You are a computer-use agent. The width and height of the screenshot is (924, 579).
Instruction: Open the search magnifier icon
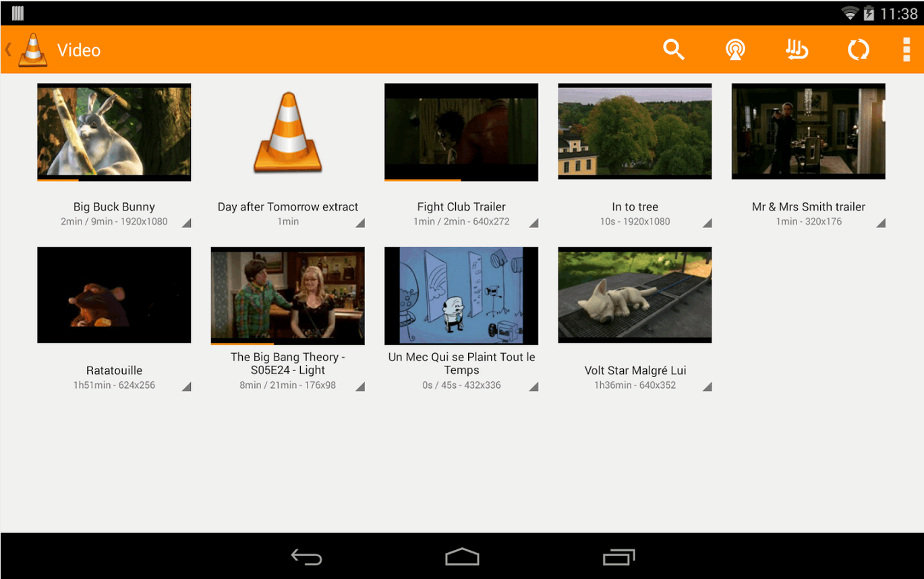[673, 49]
